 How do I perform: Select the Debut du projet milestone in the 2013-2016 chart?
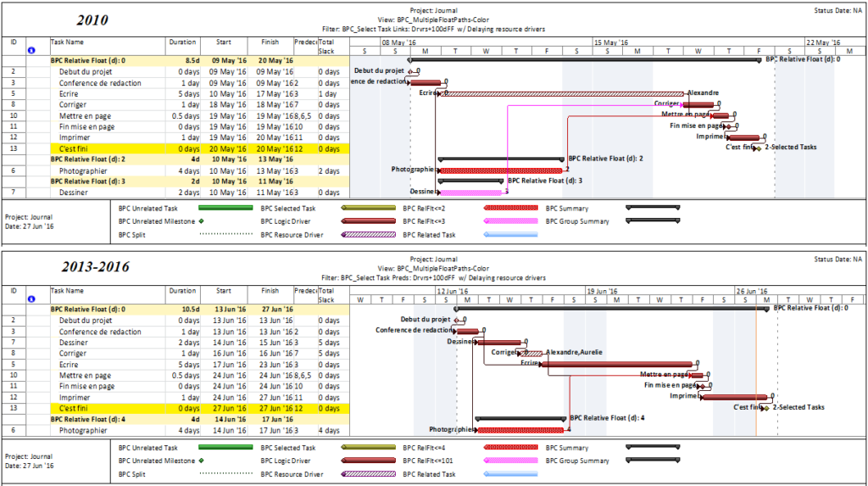tap(455, 321)
